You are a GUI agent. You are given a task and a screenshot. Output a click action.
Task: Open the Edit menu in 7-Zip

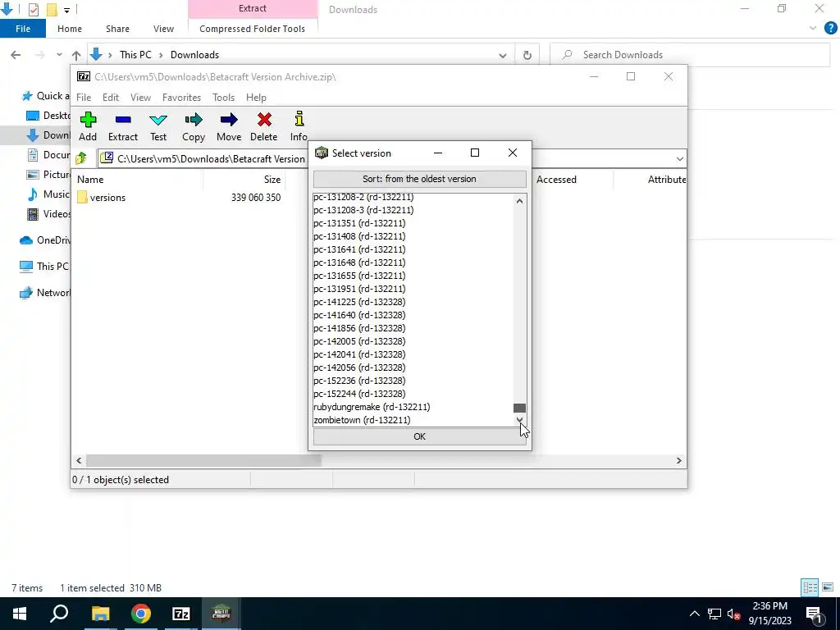[111, 98]
